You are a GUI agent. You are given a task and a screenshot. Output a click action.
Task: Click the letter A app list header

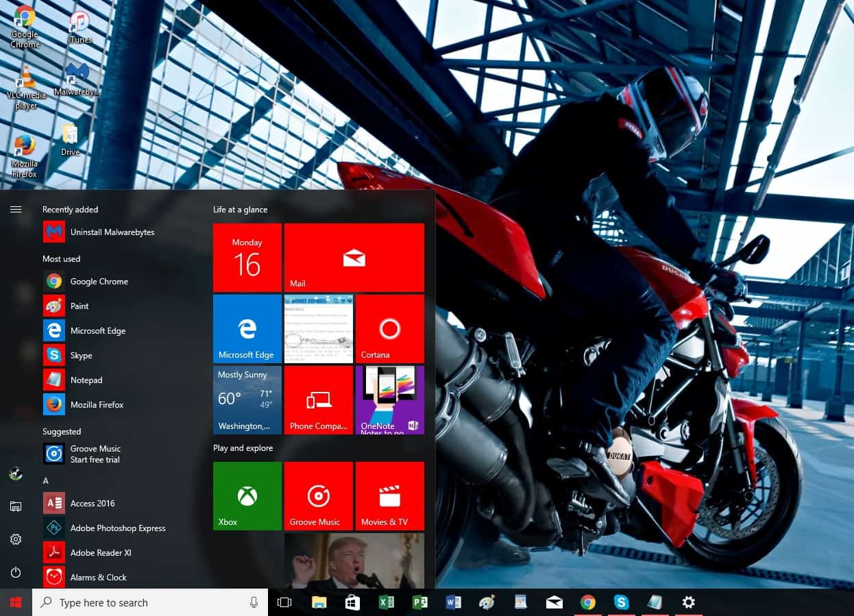tap(46, 481)
